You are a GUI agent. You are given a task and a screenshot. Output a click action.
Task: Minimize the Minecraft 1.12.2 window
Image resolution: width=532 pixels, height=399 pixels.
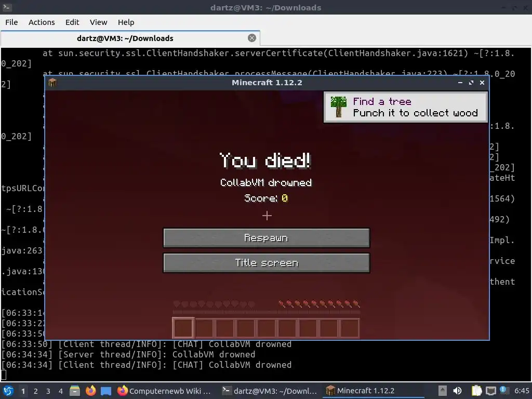(460, 83)
